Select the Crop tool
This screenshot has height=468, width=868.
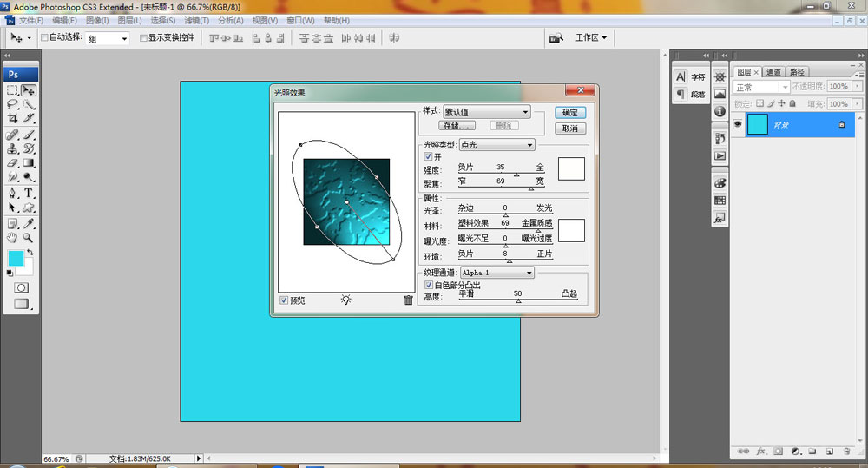(x=13, y=118)
